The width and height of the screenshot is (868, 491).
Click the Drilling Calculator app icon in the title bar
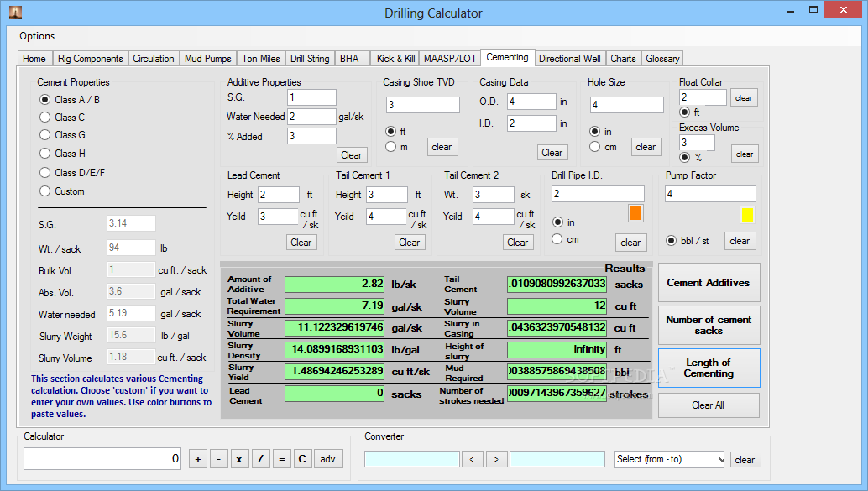pyautogui.click(x=15, y=12)
